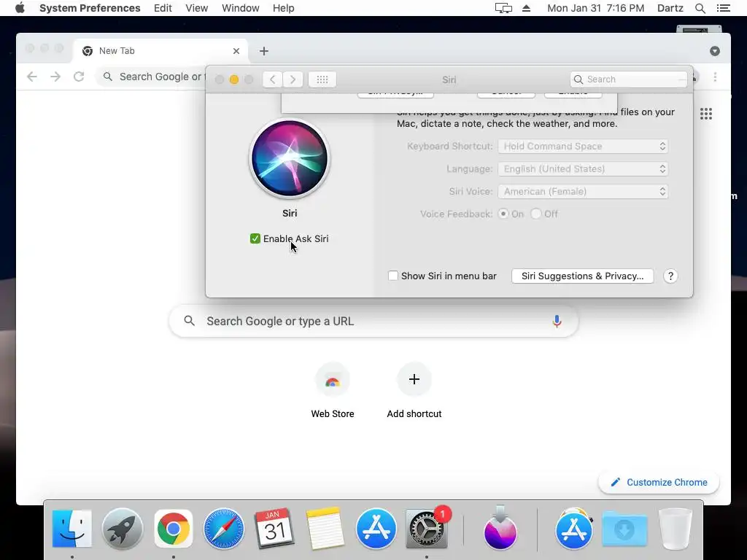Open the Web Store shortcut
The image size is (747, 560).
click(x=333, y=390)
